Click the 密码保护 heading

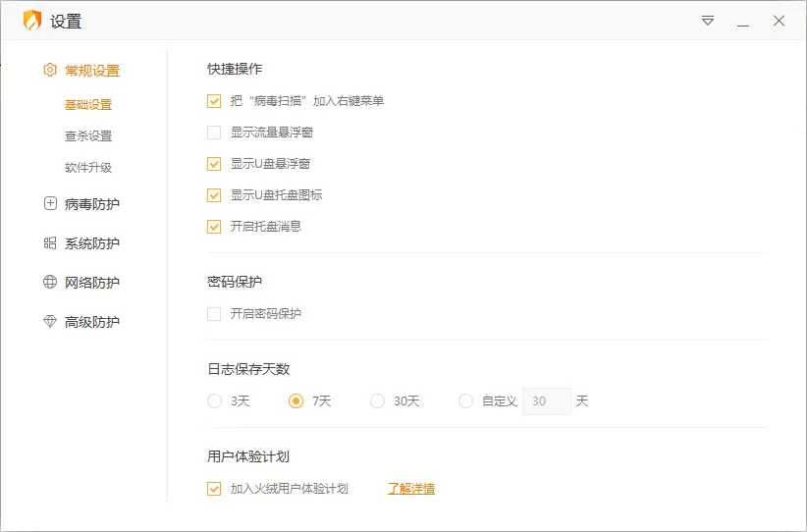(x=235, y=282)
